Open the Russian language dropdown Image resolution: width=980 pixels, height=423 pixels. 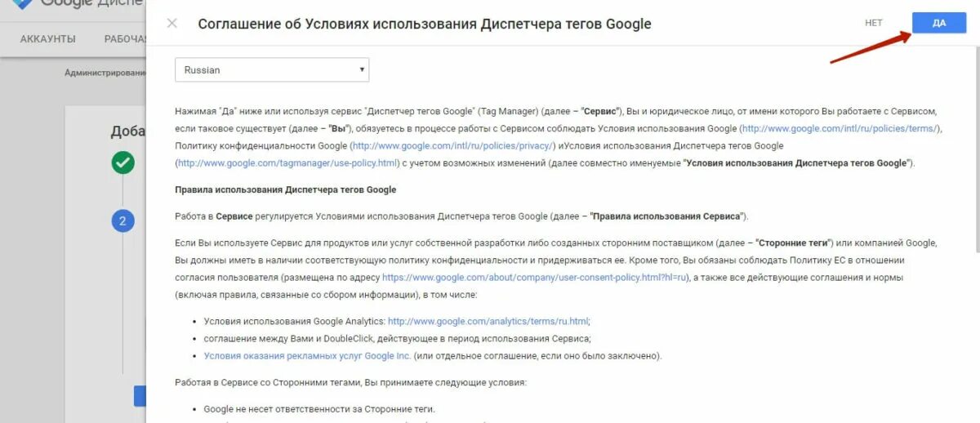(x=272, y=69)
